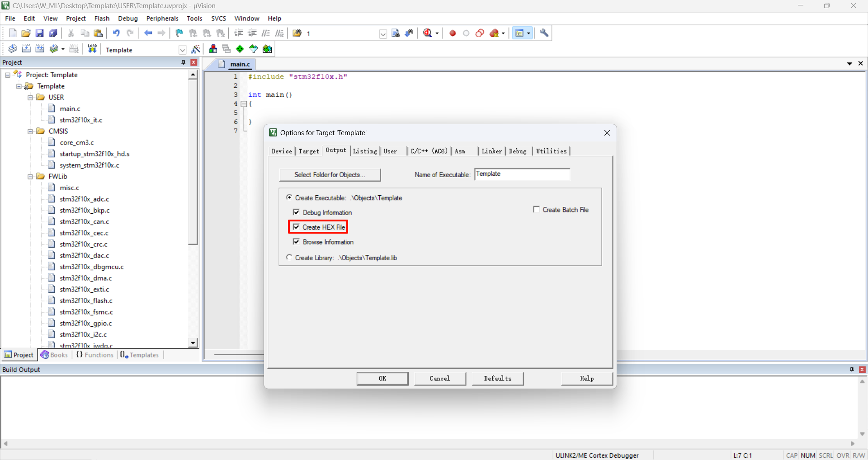Switch to the Linker tab
Screen dimensions: 868x460
(x=491, y=151)
